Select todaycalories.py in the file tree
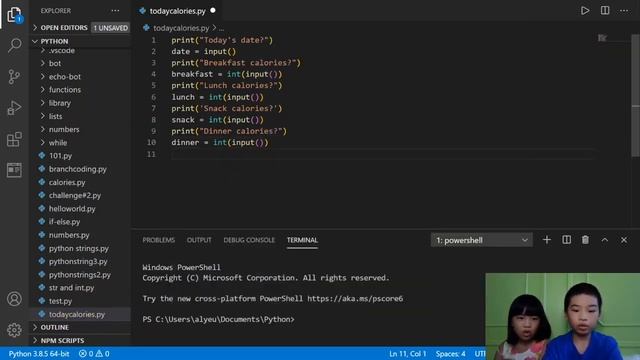The image size is (640, 360). [77, 314]
